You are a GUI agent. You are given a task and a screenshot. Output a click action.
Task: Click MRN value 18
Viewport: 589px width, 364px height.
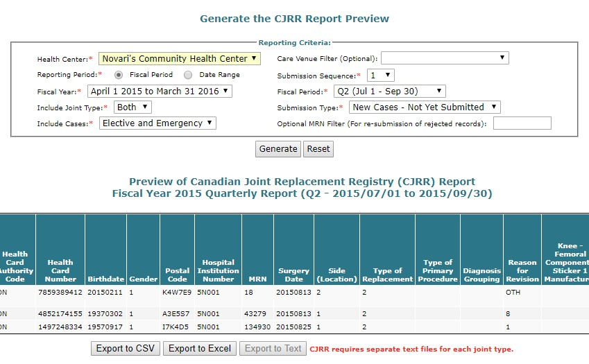click(x=248, y=293)
